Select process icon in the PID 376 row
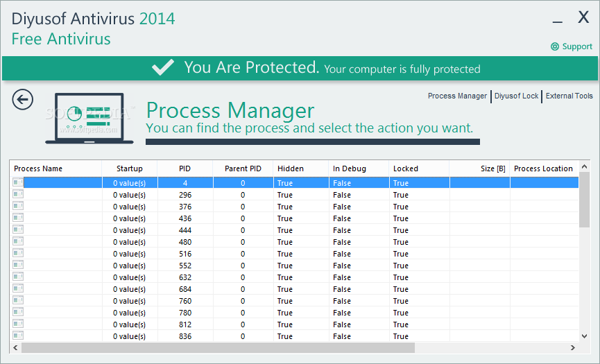This screenshot has height=364, width=600. [x=18, y=207]
